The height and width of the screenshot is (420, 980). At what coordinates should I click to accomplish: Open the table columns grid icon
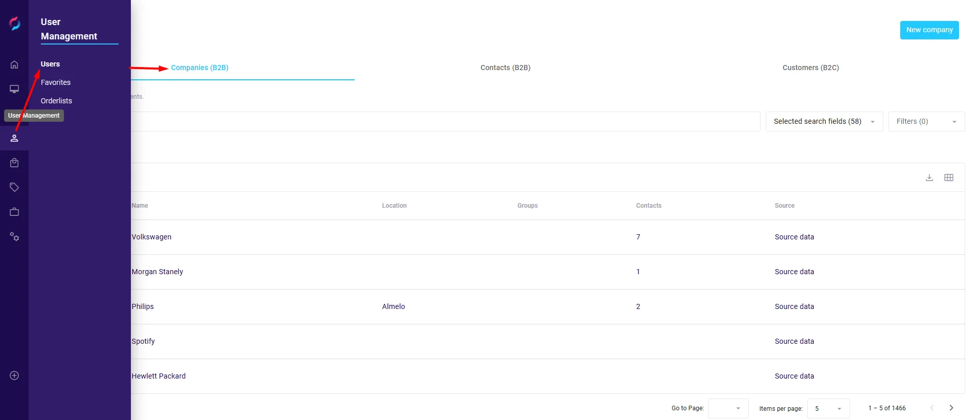tap(949, 178)
